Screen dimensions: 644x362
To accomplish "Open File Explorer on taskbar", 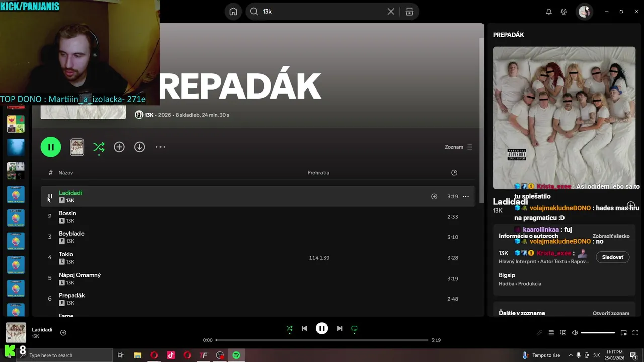I will 138,355.
